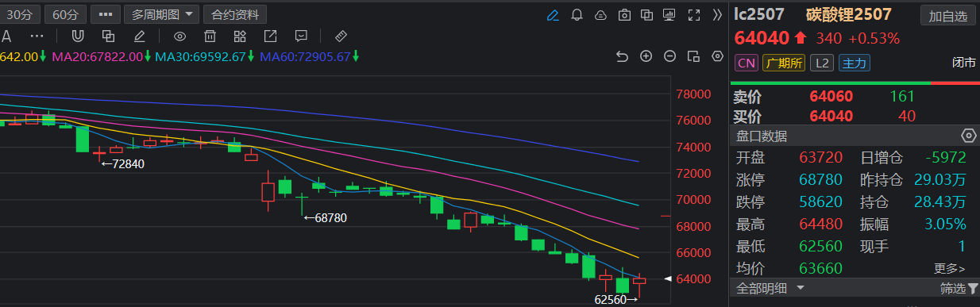Click the price alert bell icon
This screenshot has width=980, height=307.
pos(577,14)
